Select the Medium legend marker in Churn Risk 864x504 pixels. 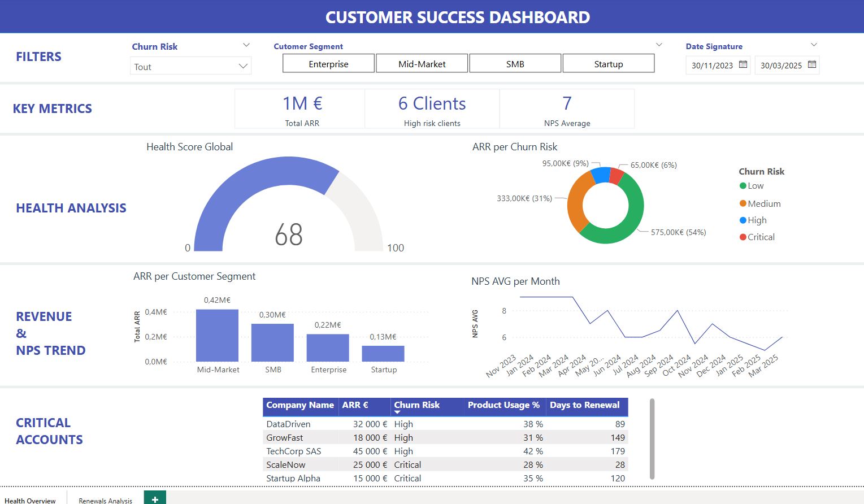pyautogui.click(x=743, y=203)
